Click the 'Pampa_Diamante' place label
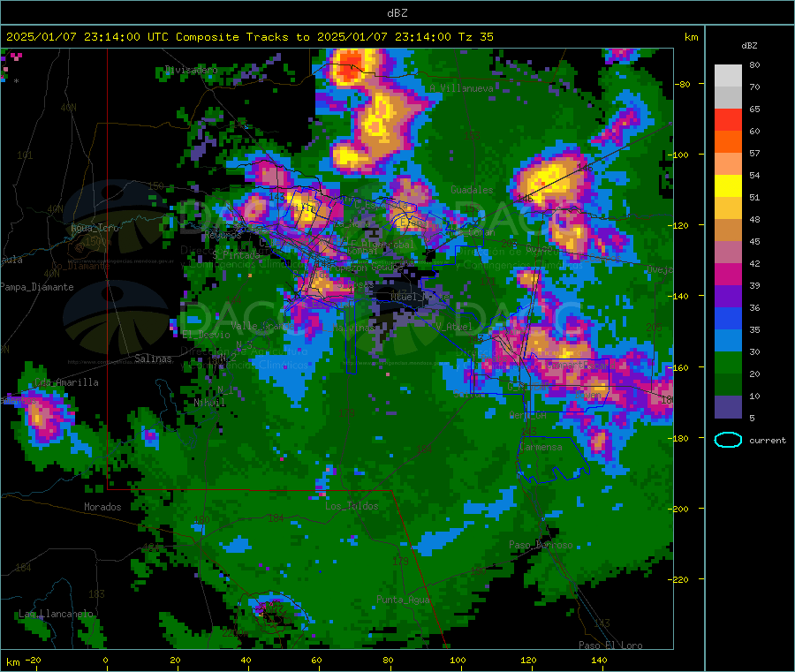The height and width of the screenshot is (672, 795). coord(37,287)
